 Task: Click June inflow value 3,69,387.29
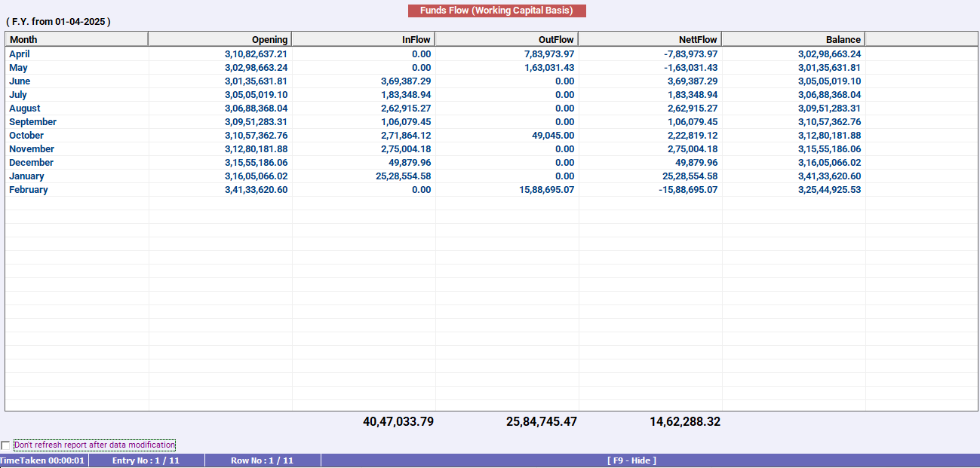406,81
